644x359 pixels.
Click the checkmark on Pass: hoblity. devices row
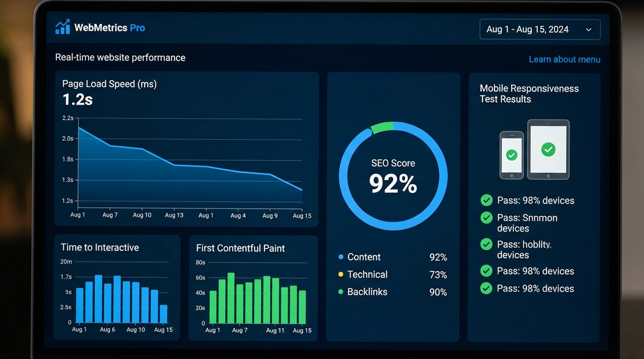click(486, 244)
